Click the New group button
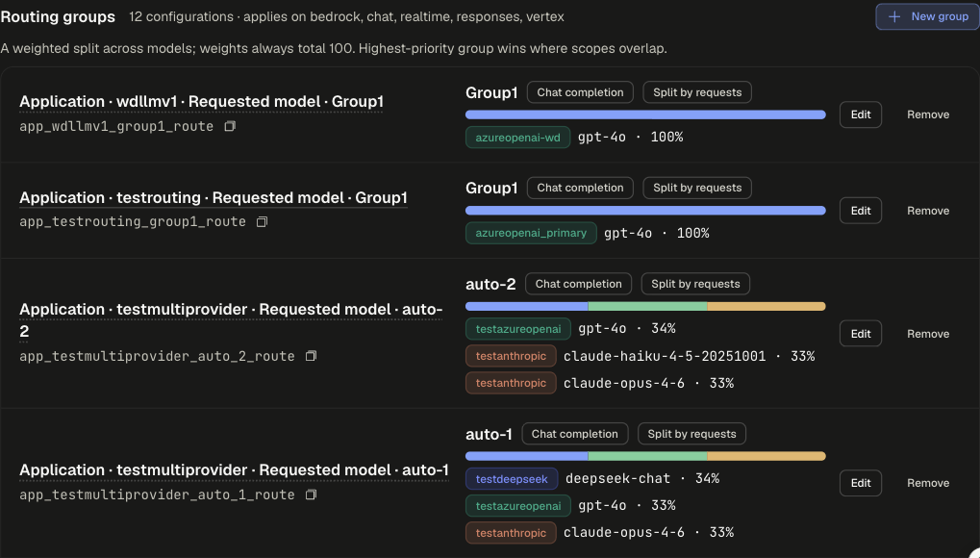This screenshot has height=558, width=980. click(x=927, y=17)
